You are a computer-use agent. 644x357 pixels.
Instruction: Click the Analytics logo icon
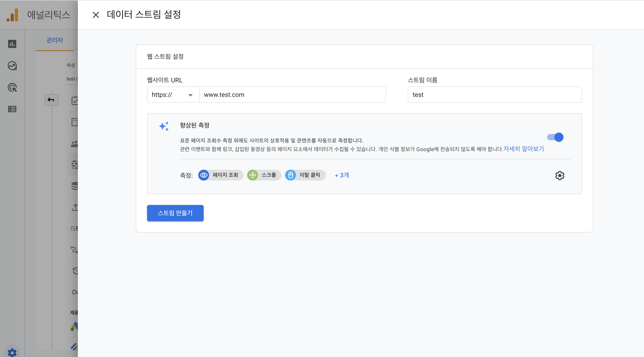(x=12, y=15)
